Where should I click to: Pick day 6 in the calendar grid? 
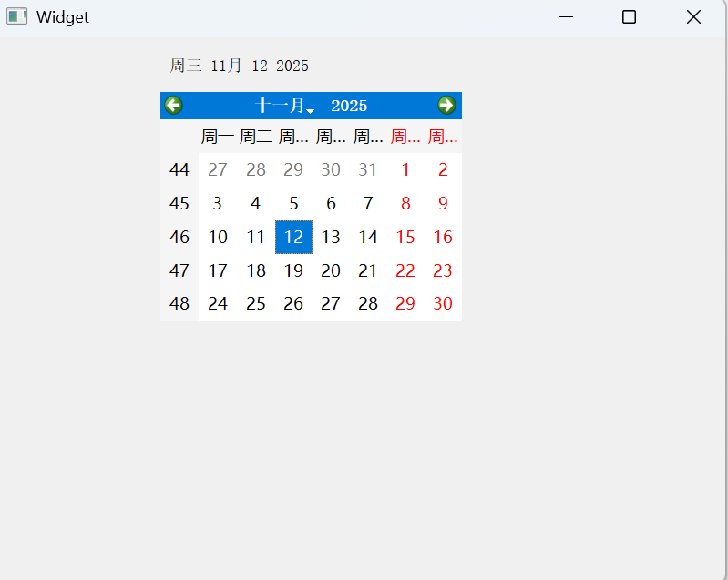click(331, 203)
